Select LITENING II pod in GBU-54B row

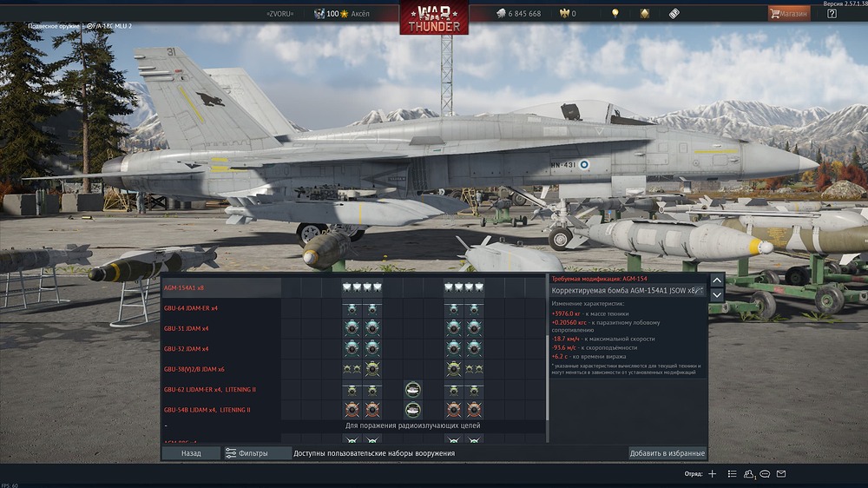click(x=412, y=410)
